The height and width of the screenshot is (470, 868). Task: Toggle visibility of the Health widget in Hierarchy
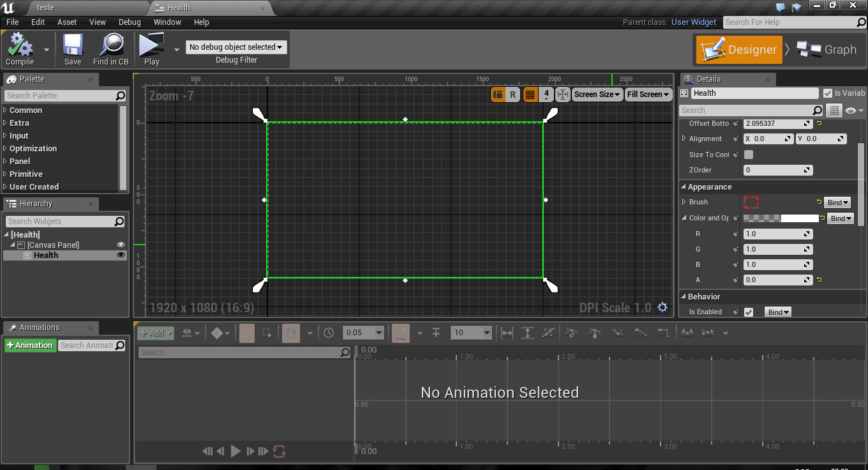pyautogui.click(x=121, y=255)
